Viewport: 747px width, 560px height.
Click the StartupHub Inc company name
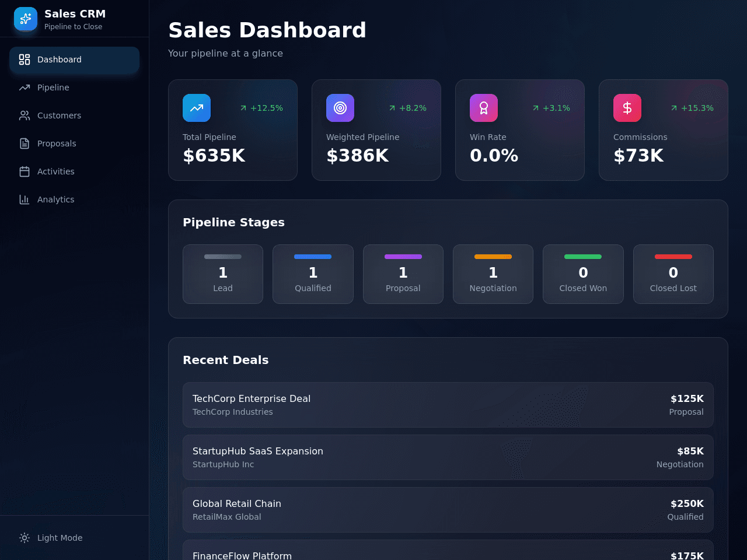click(224, 464)
